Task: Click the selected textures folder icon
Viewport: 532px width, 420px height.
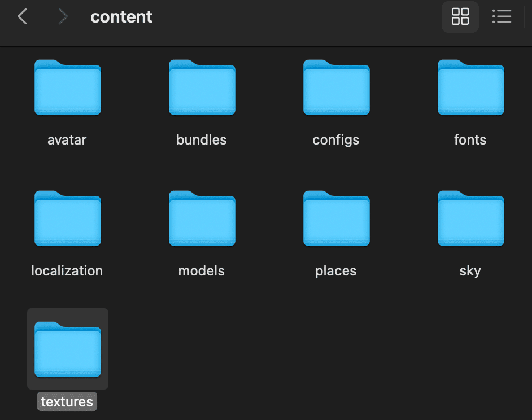Action: coord(68,349)
